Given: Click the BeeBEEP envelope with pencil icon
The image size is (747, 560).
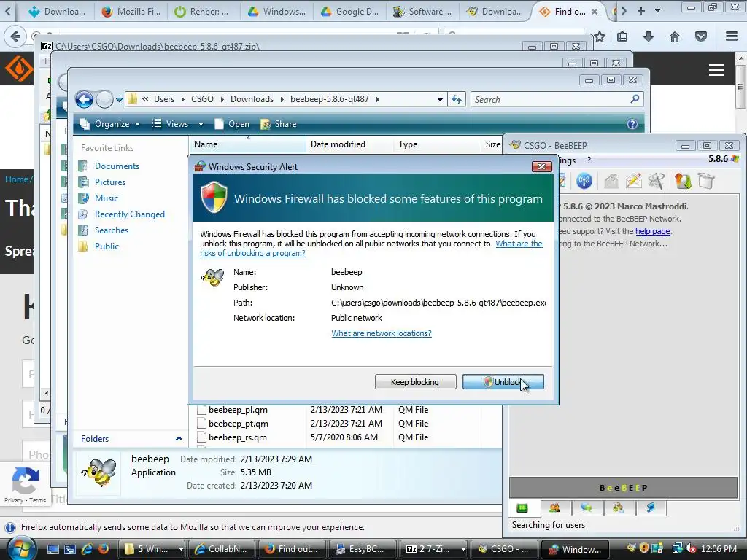Looking at the screenshot, I should pos(634,181).
